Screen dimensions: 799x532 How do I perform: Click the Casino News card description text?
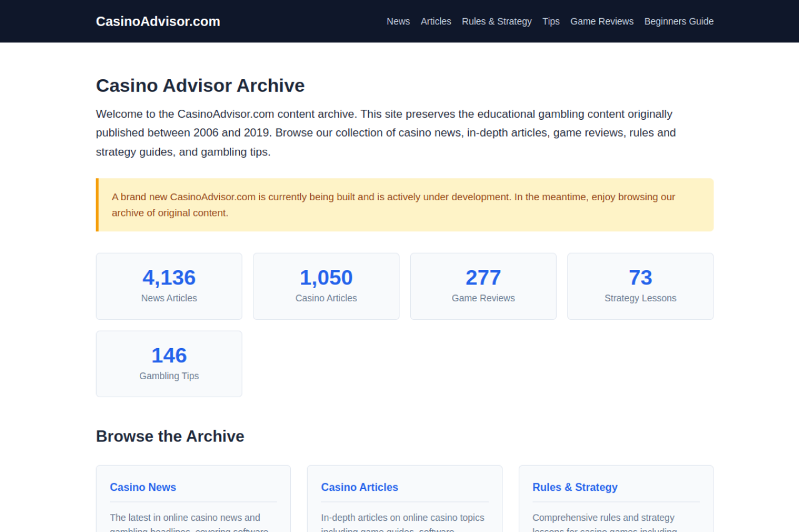[x=185, y=518]
